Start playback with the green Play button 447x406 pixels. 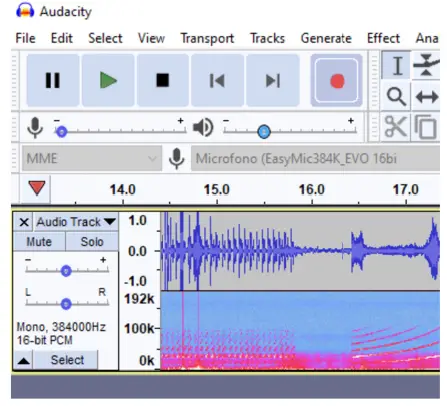108,80
